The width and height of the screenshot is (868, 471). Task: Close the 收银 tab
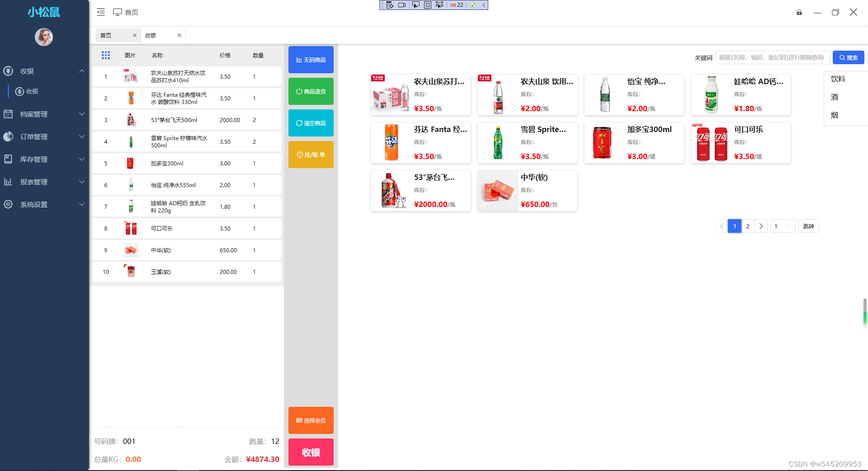(x=179, y=35)
